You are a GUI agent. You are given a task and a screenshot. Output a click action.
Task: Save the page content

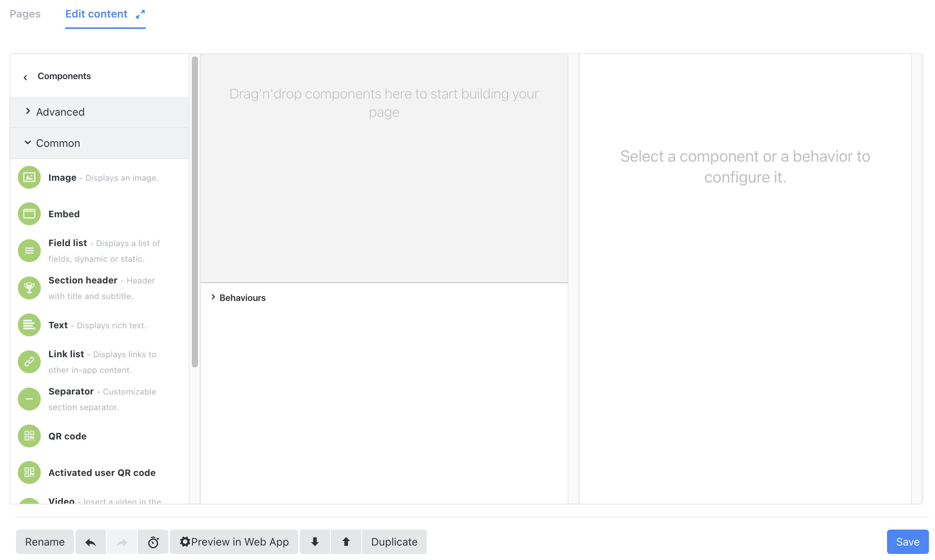pos(908,542)
